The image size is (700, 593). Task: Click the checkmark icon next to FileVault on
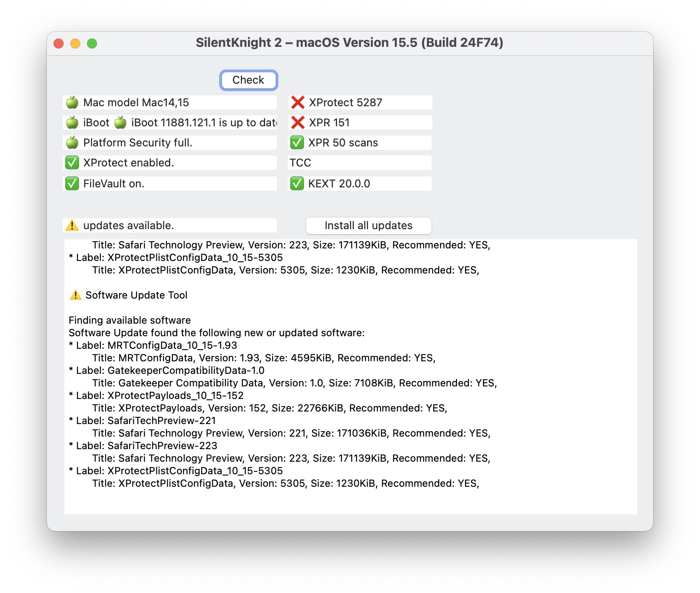(x=72, y=183)
